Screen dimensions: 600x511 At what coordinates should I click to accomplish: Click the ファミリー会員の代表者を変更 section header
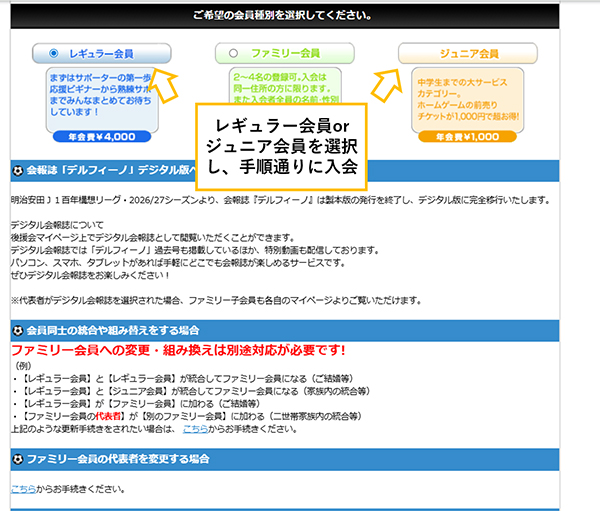pyautogui.click(x=300, y=459)
